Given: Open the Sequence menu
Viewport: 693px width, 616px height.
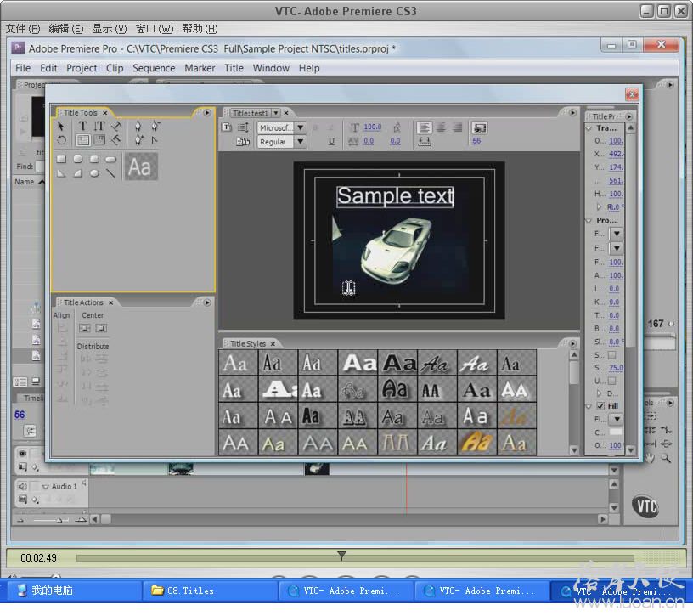Looking at the screenshot, I should (154, 68).
